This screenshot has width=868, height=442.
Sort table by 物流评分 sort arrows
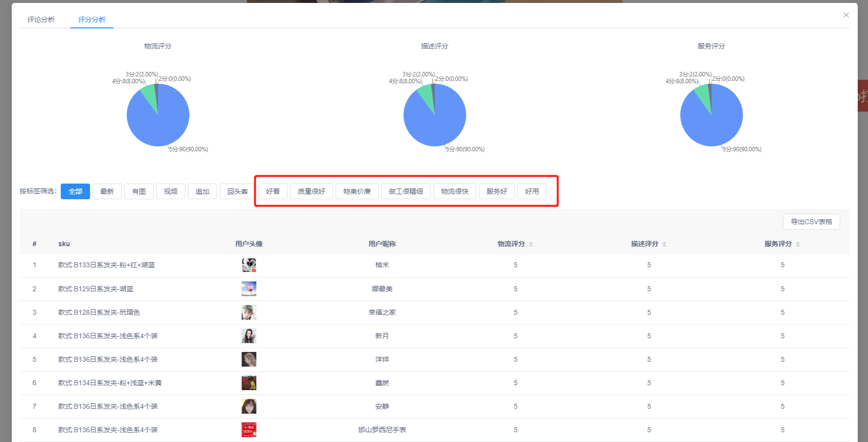[x=531, y=244]
